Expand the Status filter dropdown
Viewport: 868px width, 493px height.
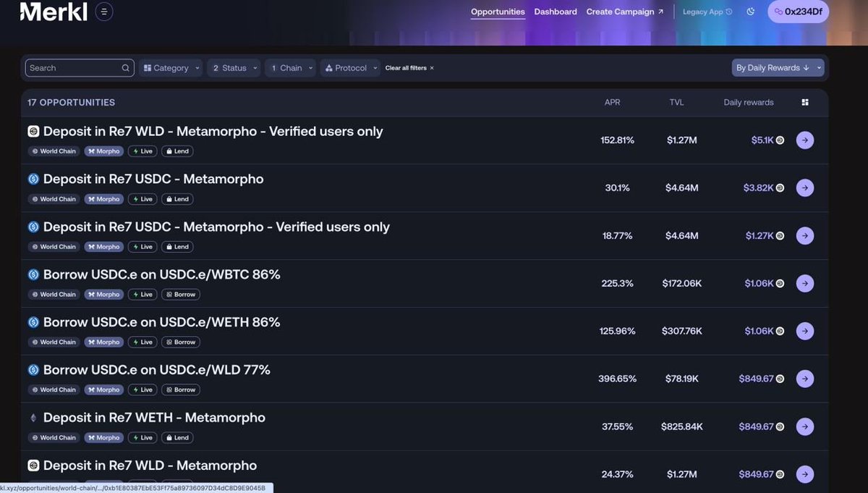coord(234,68)
